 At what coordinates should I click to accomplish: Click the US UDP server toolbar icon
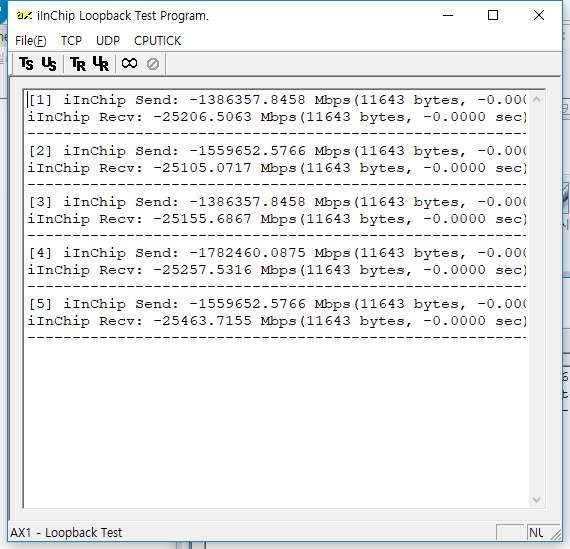click(x=49, y=64)
